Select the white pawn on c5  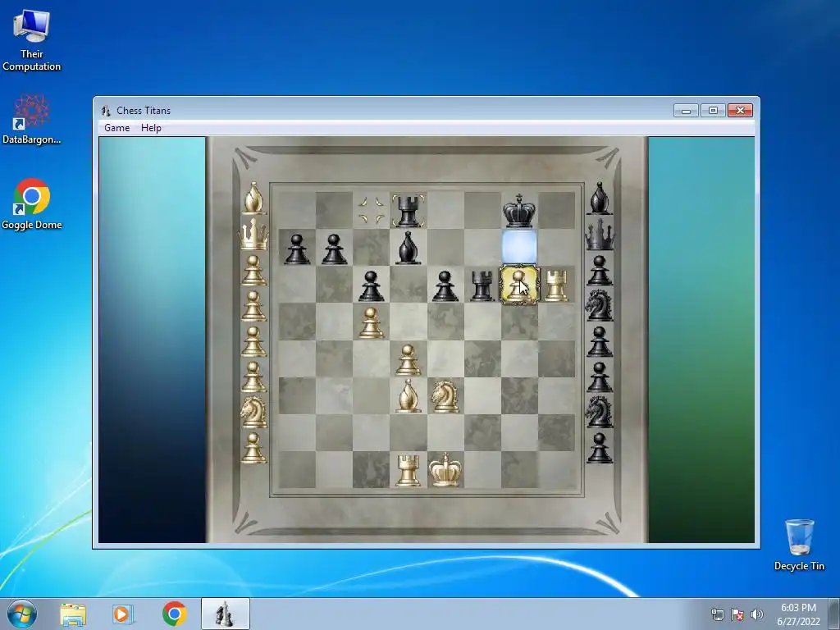pos(372,322)
